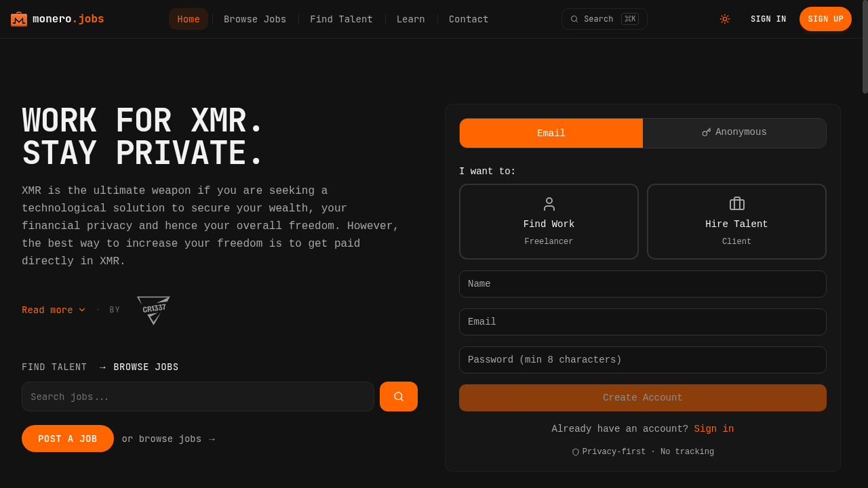Screen dimensions: 868x488
Task: Click the page vertical scrollbar
Action: (x=865, y=47)
